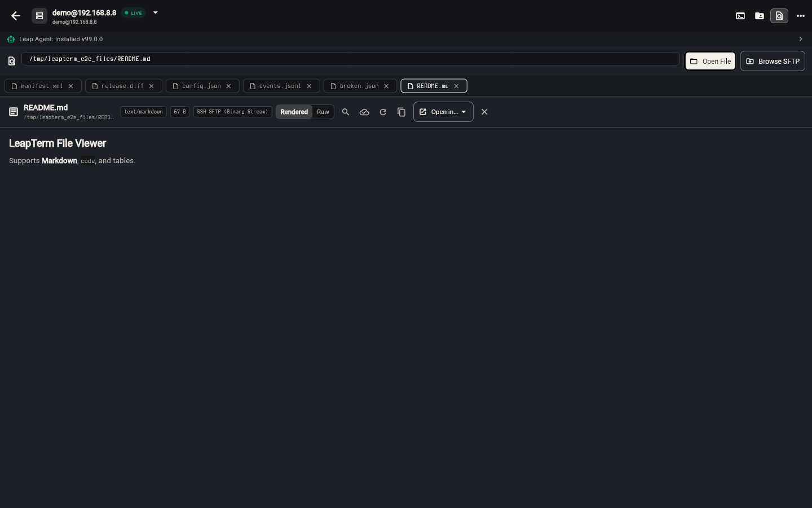Focus the file path input field

[350, 59]
